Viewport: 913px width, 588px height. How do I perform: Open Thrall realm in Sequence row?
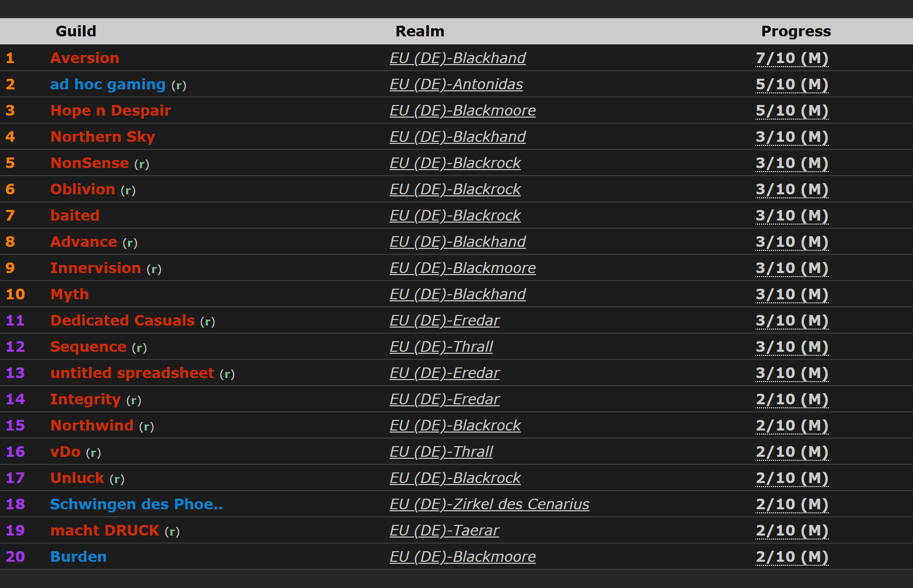coord(441,347)
